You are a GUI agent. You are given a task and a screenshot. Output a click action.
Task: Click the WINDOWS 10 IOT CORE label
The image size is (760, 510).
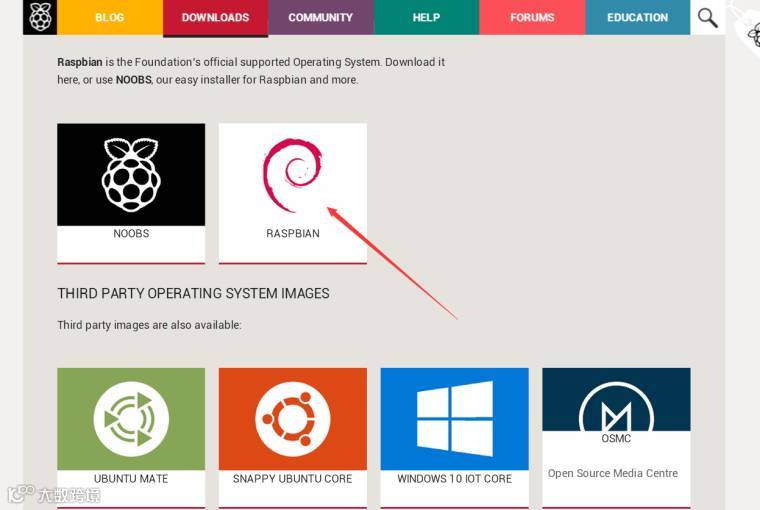(455, 479)
